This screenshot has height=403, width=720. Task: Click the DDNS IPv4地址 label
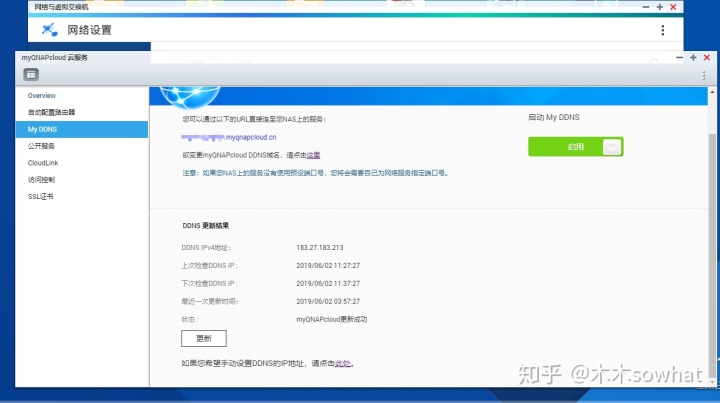coord(206,247)
